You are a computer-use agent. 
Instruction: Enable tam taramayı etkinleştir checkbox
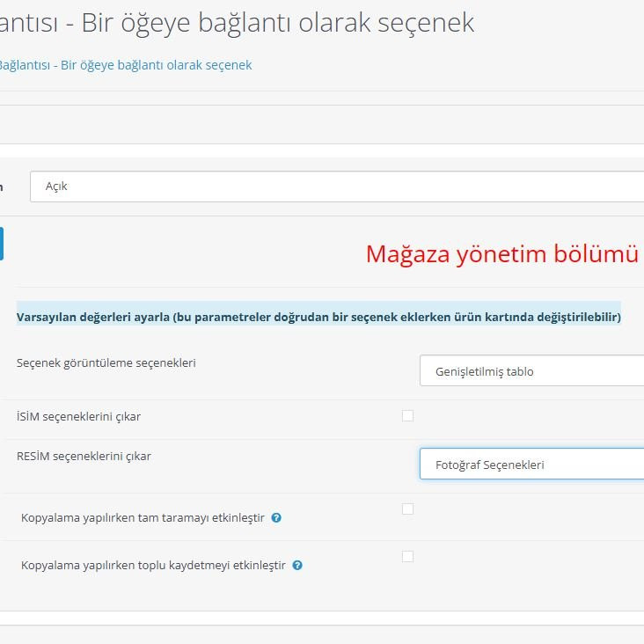[408, 509]
